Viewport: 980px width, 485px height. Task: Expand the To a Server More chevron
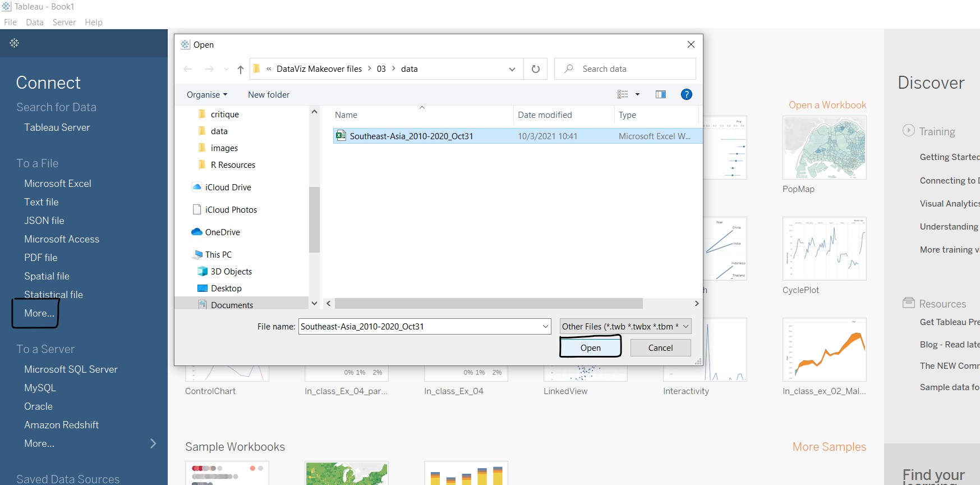tap(153, 443)
